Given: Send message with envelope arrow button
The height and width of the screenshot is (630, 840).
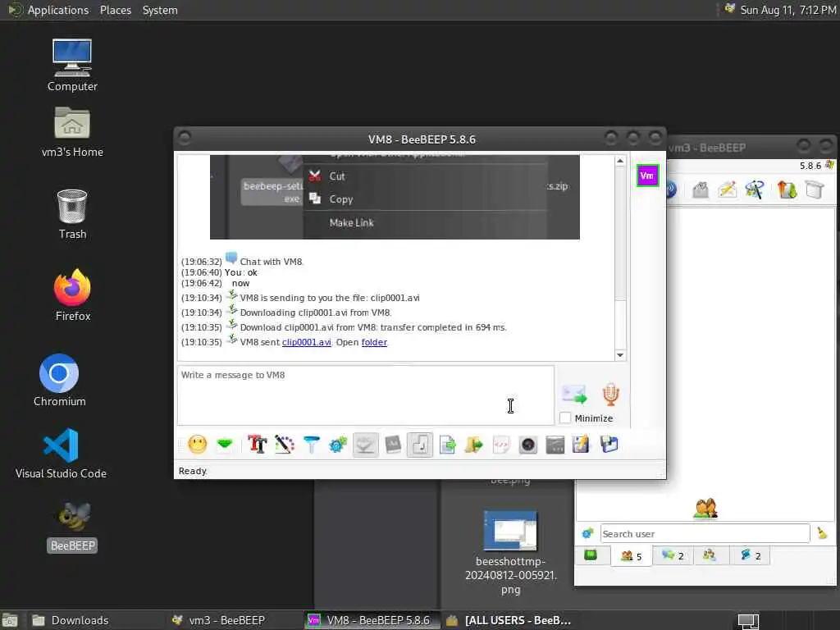Looking at the screenshot, I should coord(574,395).
